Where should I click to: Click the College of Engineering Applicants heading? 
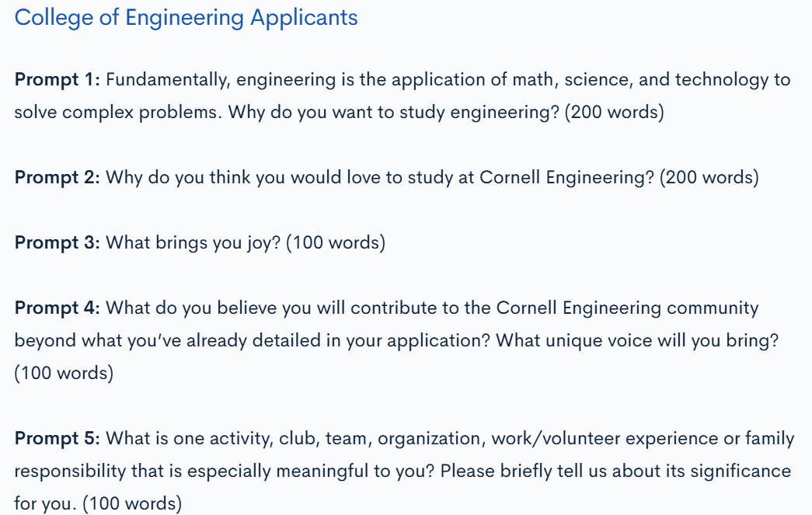186,18
